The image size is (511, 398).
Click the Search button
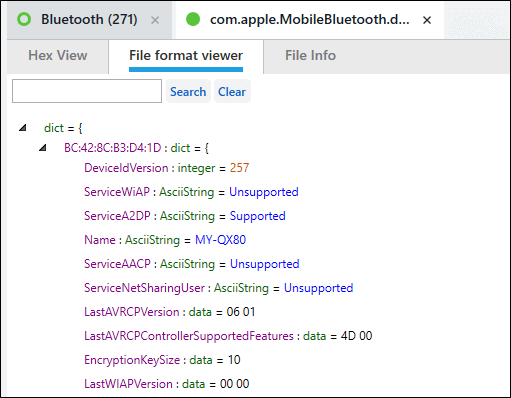pyautogui.click(x=188, y=91)
